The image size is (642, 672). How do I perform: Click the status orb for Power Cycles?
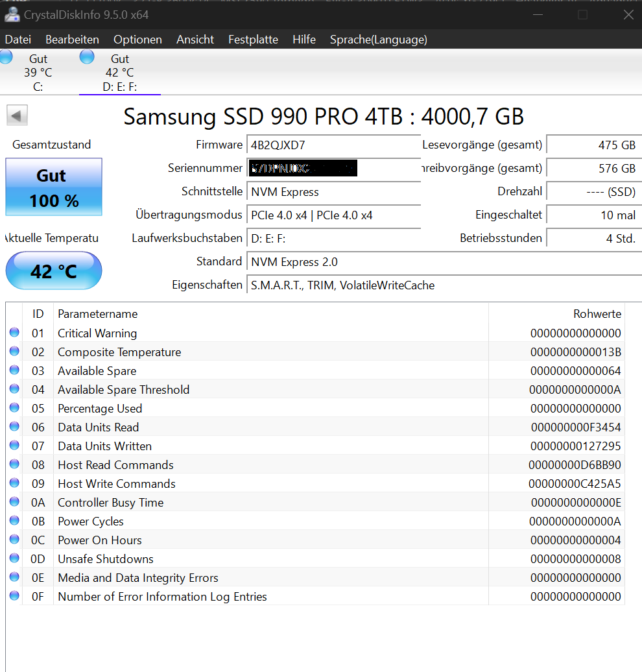14,520
